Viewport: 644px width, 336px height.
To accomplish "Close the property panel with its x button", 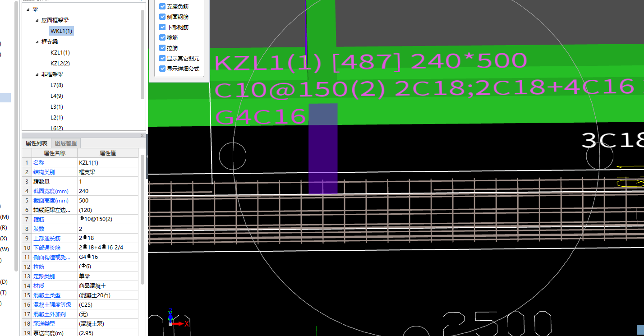I will coord(142,135).
